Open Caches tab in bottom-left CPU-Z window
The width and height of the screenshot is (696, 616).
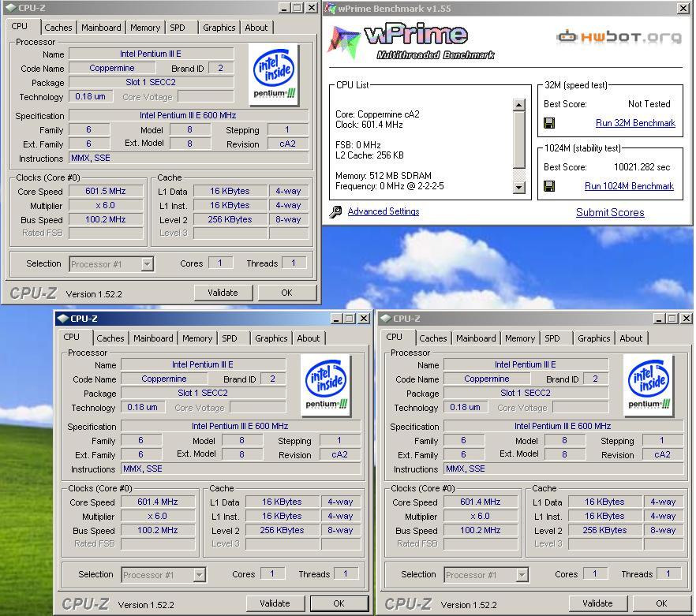[110, 338]
